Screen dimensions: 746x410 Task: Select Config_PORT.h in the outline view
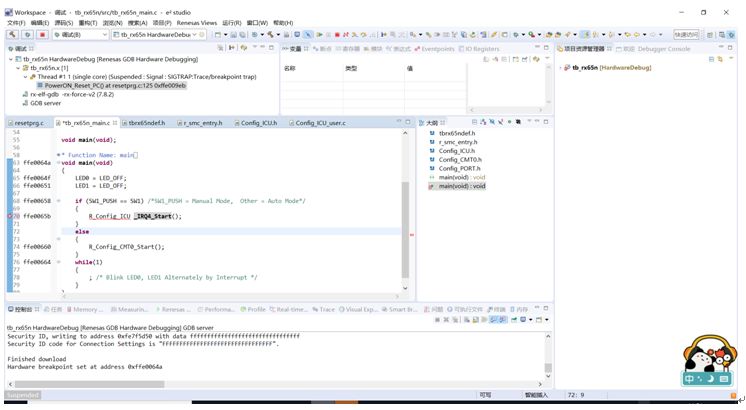click(454, 168)
